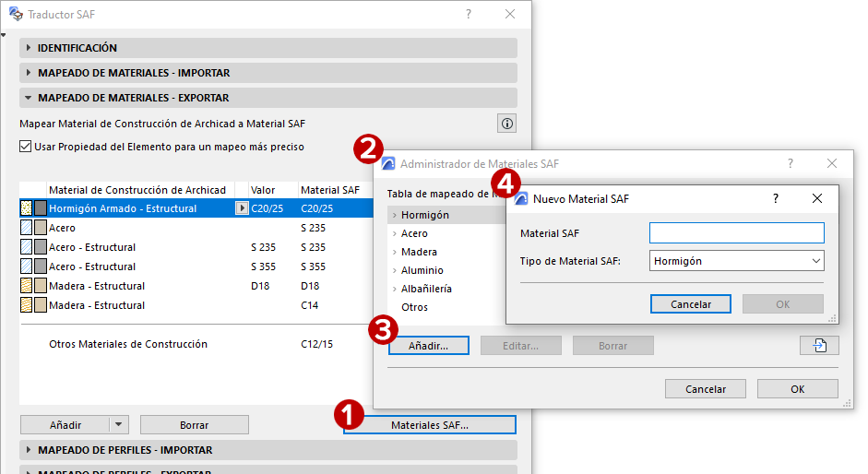Image resolution: width=868 pixels, height=474 pixels.
Task: Click Borrar button in Traductor SAF
Action: click(195, 425)
